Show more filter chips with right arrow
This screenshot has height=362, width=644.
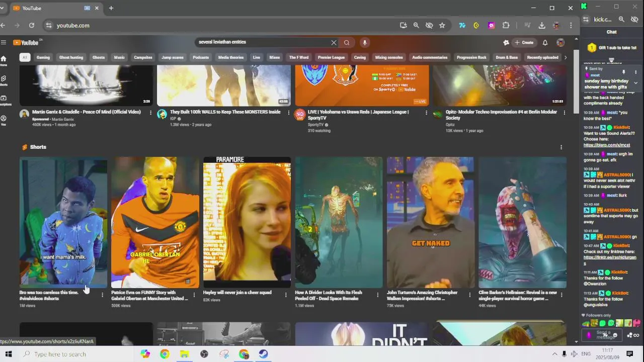(566, 57)
